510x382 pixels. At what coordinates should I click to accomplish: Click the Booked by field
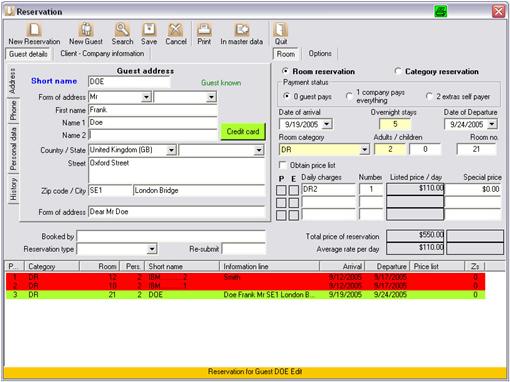tap(171, 236)
